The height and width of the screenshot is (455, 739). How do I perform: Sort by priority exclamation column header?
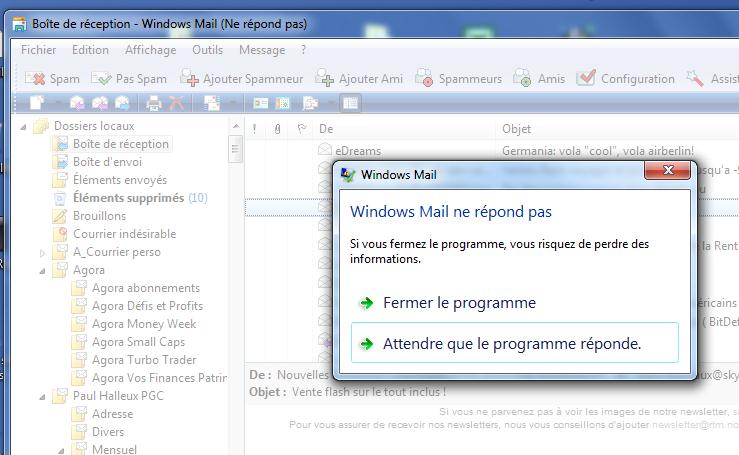[255, 129]
